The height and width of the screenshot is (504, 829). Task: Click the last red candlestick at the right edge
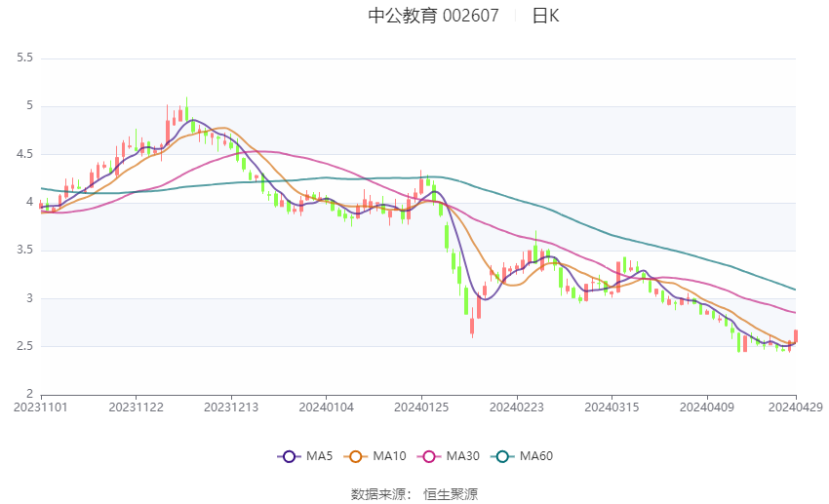[x=796, y=336]
